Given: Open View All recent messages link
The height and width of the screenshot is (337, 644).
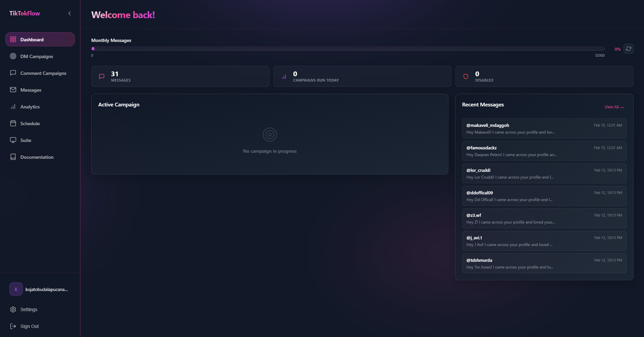Looking at the screenshot, I should point(614,107).
